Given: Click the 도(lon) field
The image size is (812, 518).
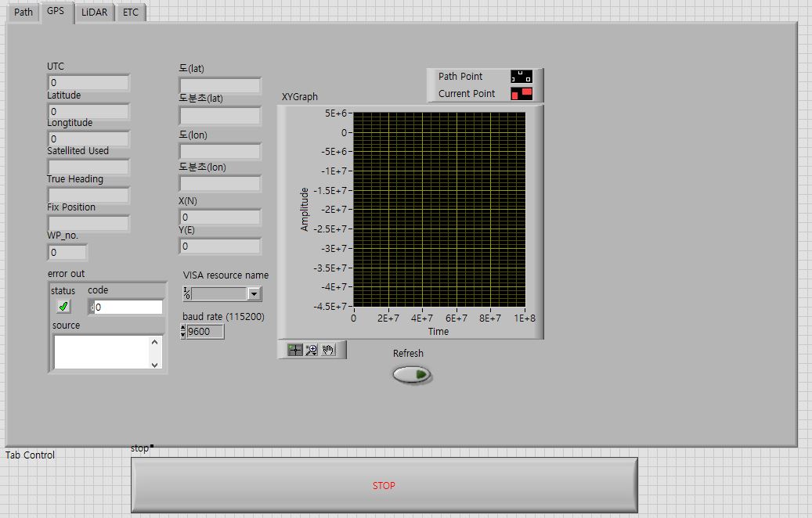Looking at the screenshot, I should click(220, 152).
